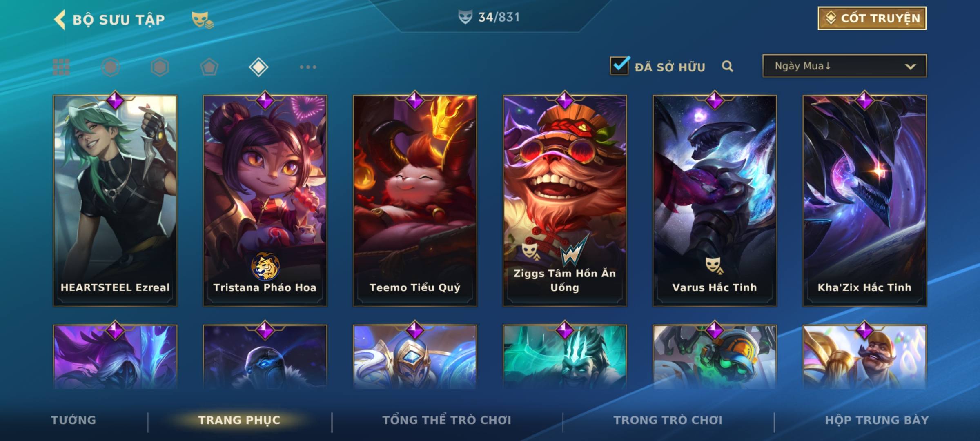980x441 pixels.
Task: Switch to the Tổng Thể Trò Chơi tab
Action: [447, 420]
